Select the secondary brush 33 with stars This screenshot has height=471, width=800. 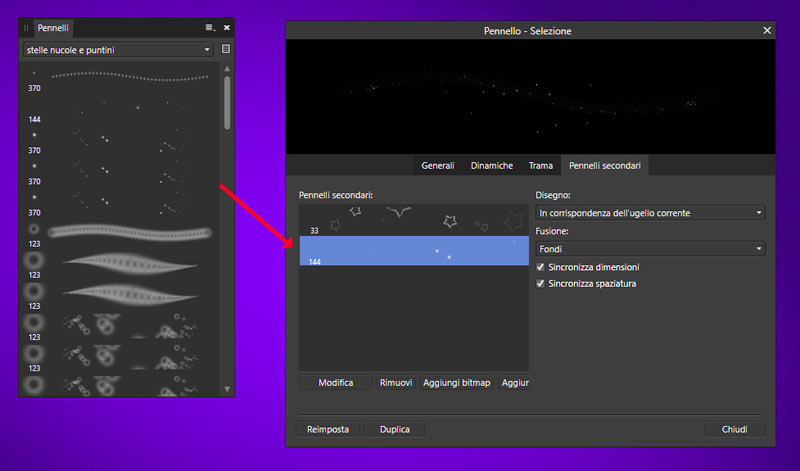pos(414,220)
